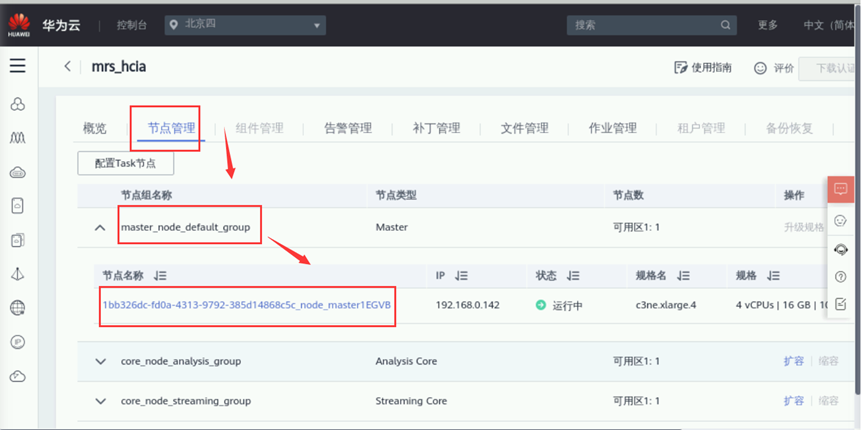Expand the core_node_analysis_group row

tap(100, 362)
